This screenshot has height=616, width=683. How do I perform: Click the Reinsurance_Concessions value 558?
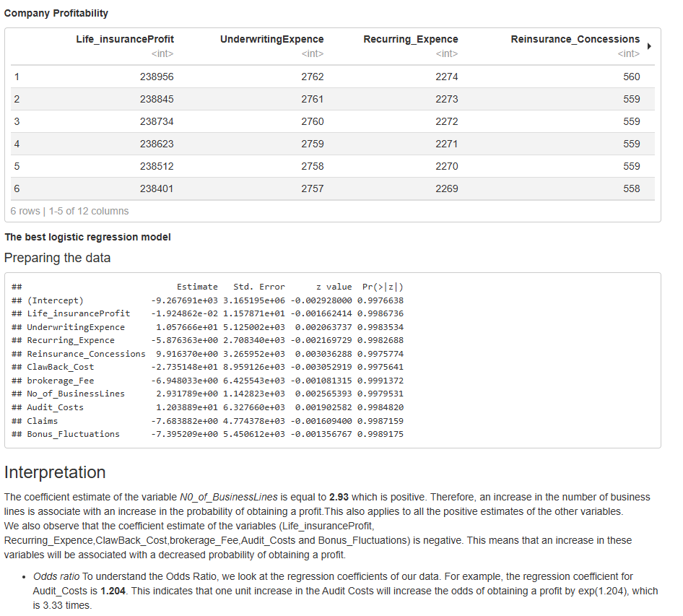(631, 188)
